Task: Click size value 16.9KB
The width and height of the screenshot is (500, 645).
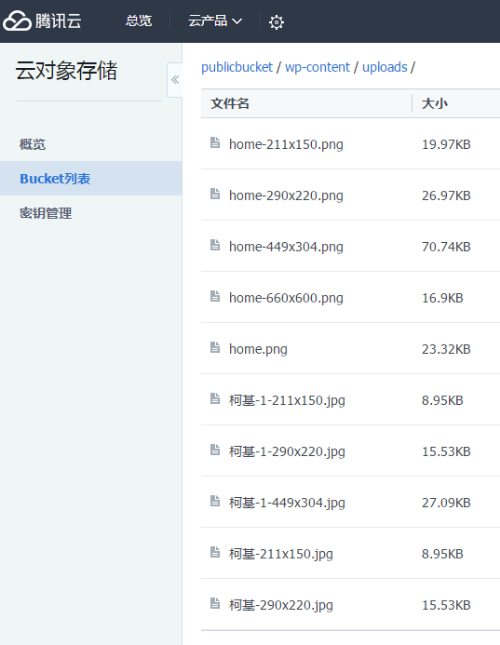Action: click(x=442, y=298)
